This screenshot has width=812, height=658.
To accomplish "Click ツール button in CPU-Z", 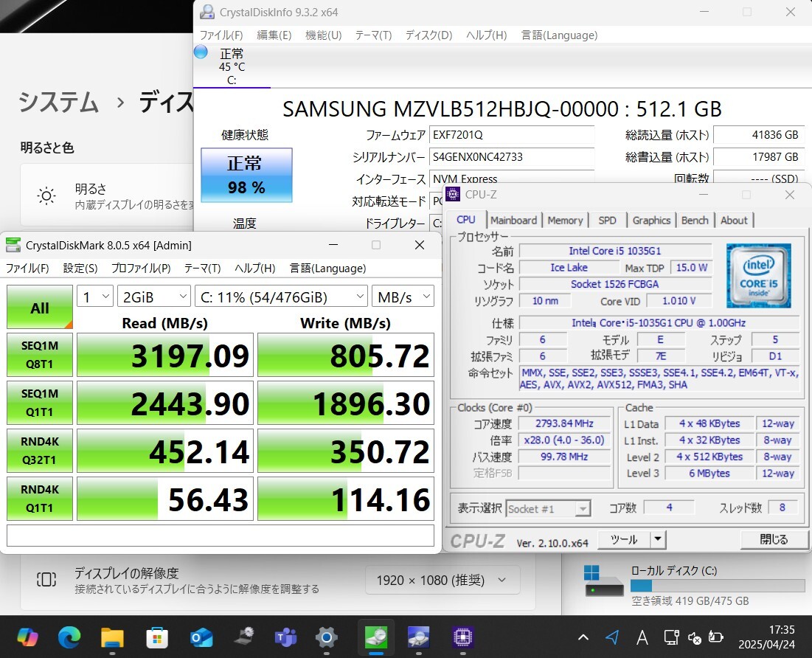I will point(624,539).
